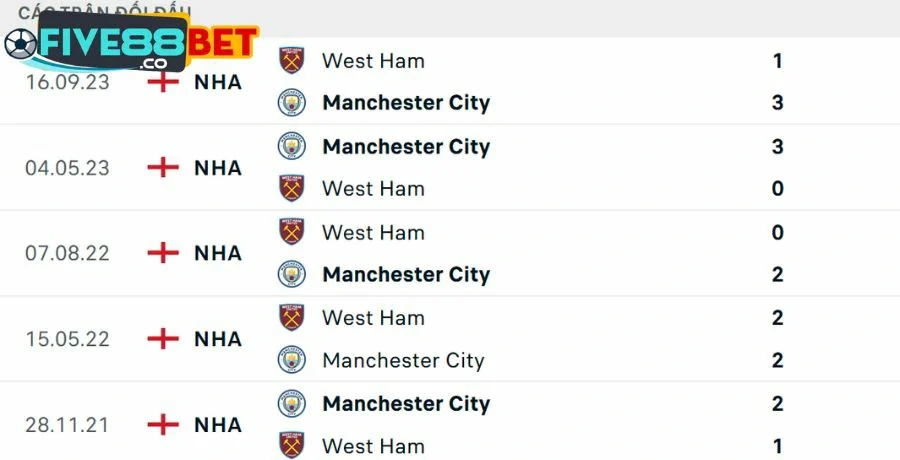Select the 15.05.22 match date
The height and width of the screenshot is (460, 900).
click(68, 340)
